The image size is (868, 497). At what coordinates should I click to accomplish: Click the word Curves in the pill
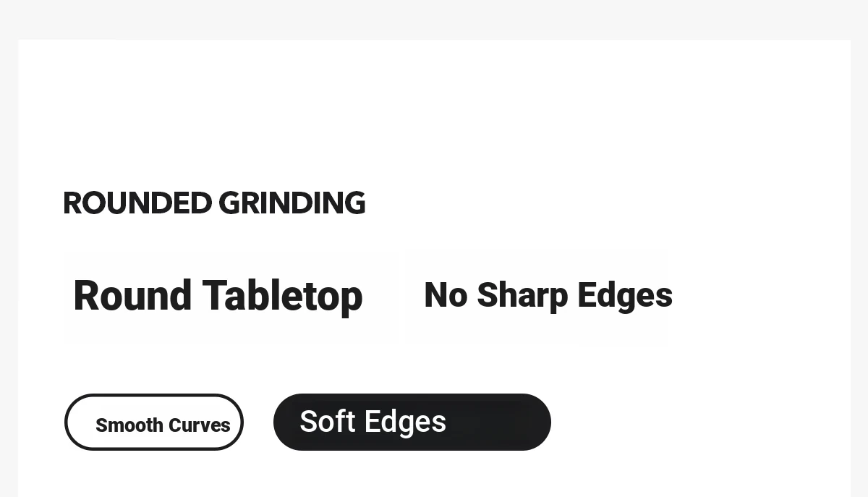[x=200, y=425]
